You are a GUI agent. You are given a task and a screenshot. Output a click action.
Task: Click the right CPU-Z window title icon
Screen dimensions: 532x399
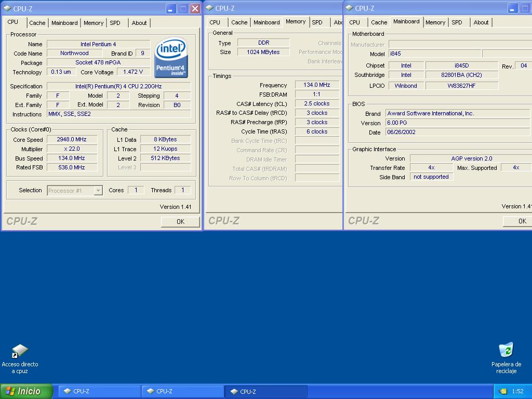coord(349,8)
